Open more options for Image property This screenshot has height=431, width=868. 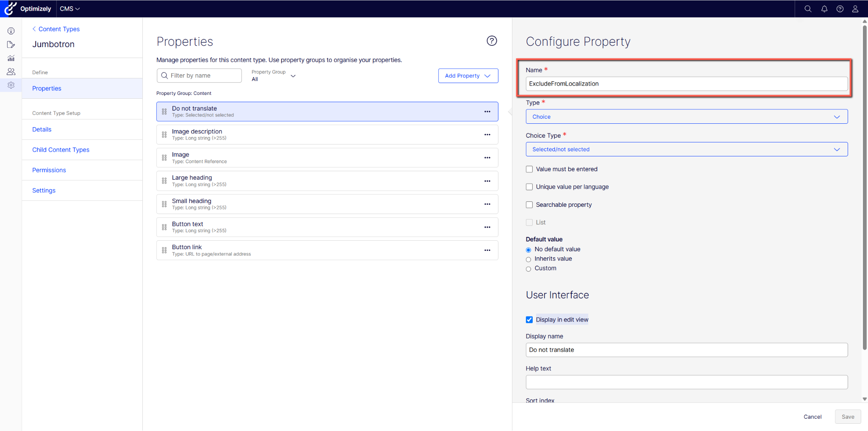click(487, 158)
